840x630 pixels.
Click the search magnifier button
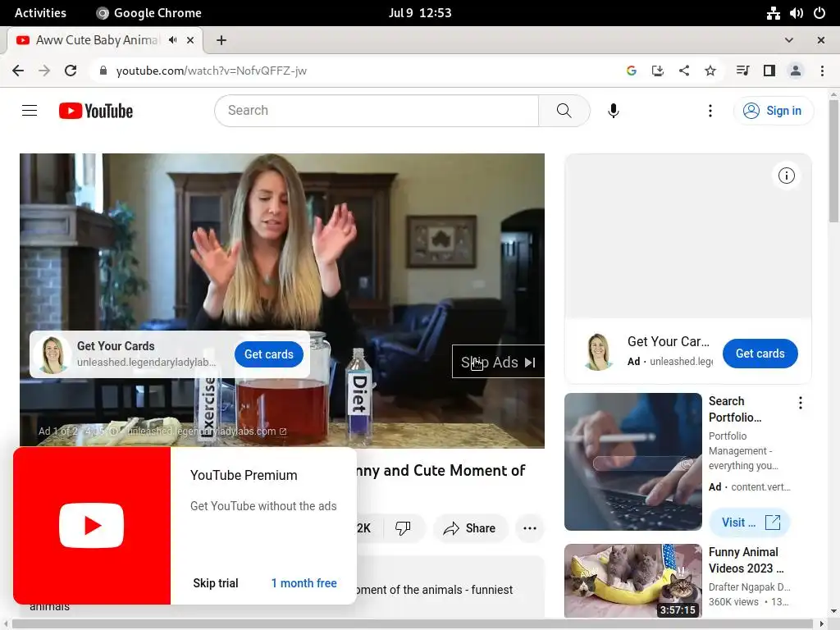[564, 111]
